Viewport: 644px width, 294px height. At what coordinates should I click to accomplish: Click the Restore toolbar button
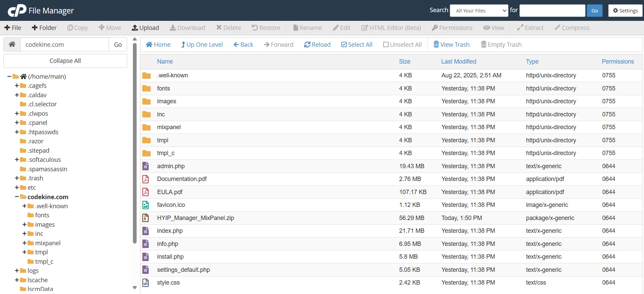click(x=266, y=28)
